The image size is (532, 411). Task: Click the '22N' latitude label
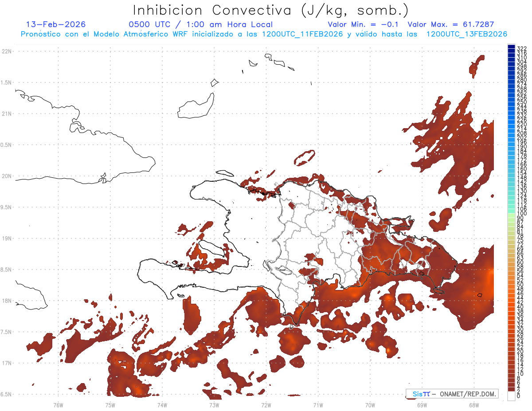tap(7, 51)
